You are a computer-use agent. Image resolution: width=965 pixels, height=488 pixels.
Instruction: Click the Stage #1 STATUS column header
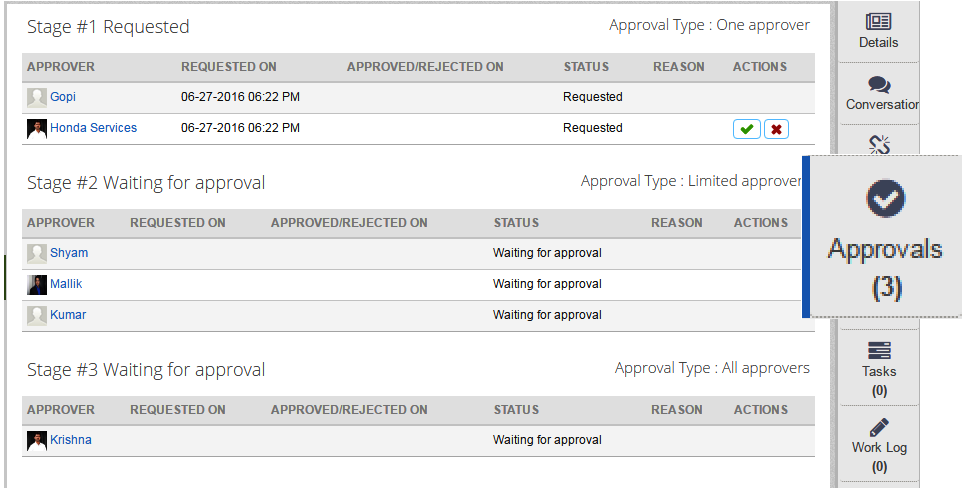point(586,67)
